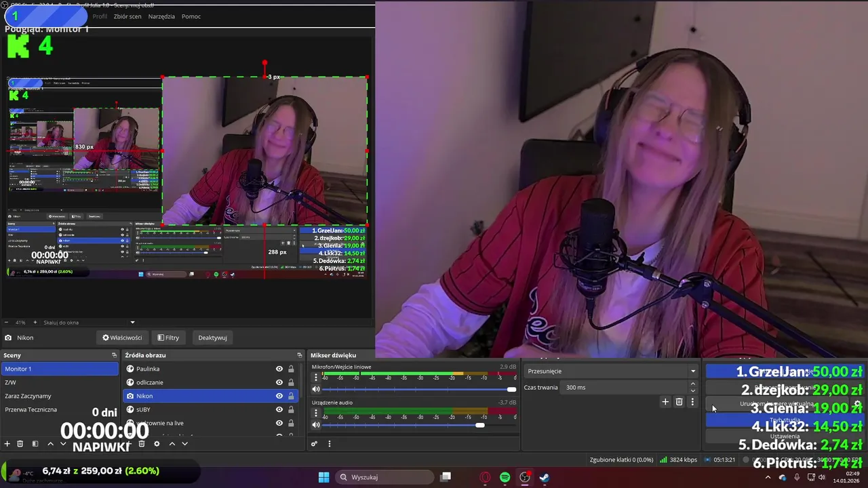Move source down in Źródła obrazu toolbar
This screenshot has height=488, width=868.
click(184, 444)
